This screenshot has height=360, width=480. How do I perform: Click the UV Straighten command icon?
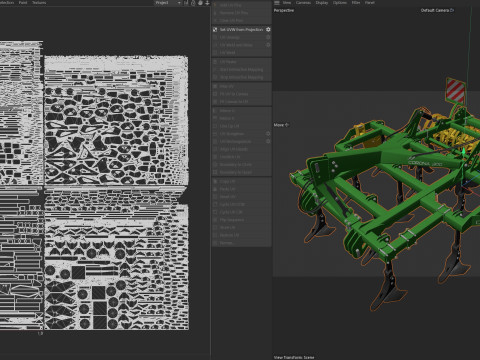coord(215,134)
